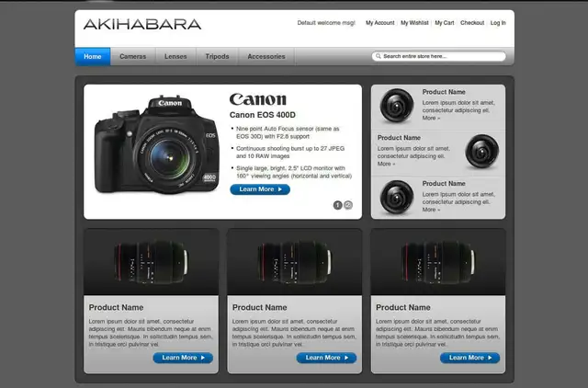
Task: Click last lens card product image
Action: [438, 262]
